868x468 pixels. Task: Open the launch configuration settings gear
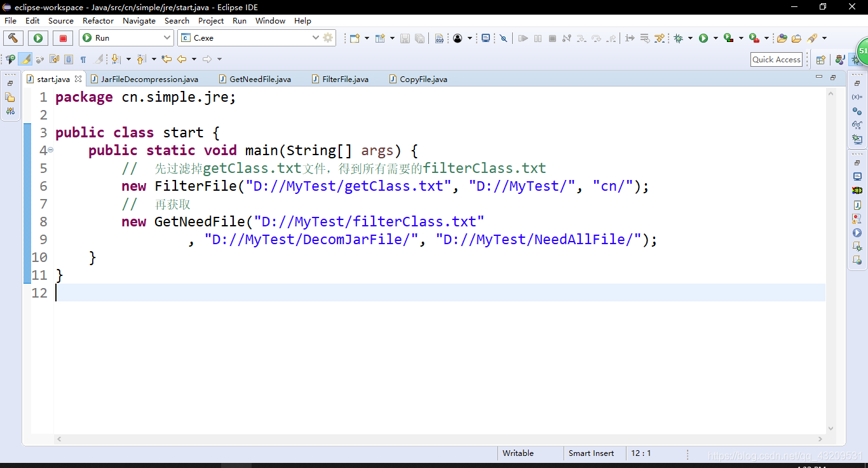tap(328, 38)
